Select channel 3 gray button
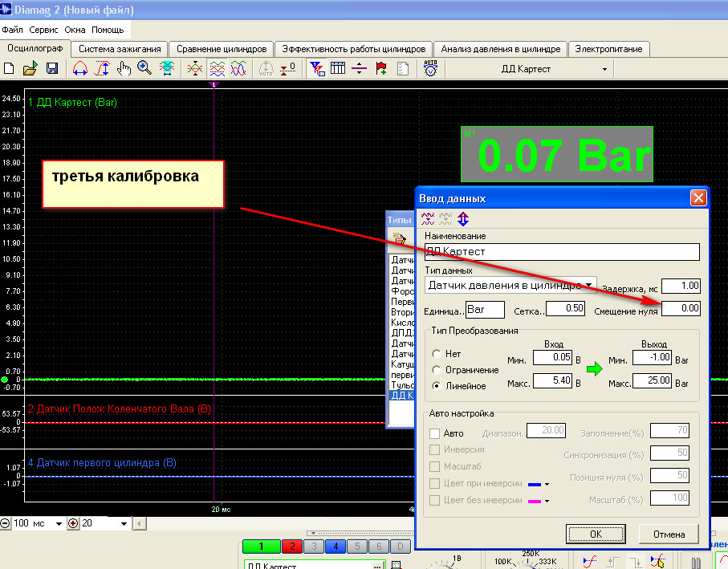This screenshot has width=728, height=569. (314, 547)
